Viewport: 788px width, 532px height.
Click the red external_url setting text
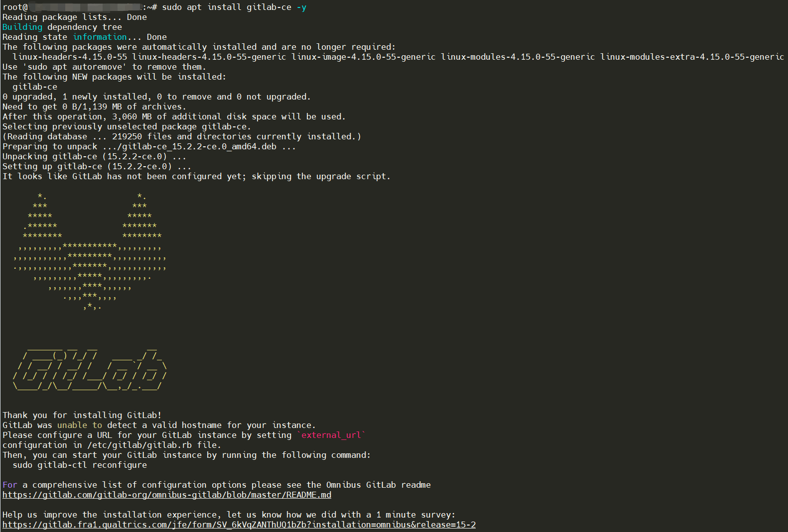pos(331,435)
